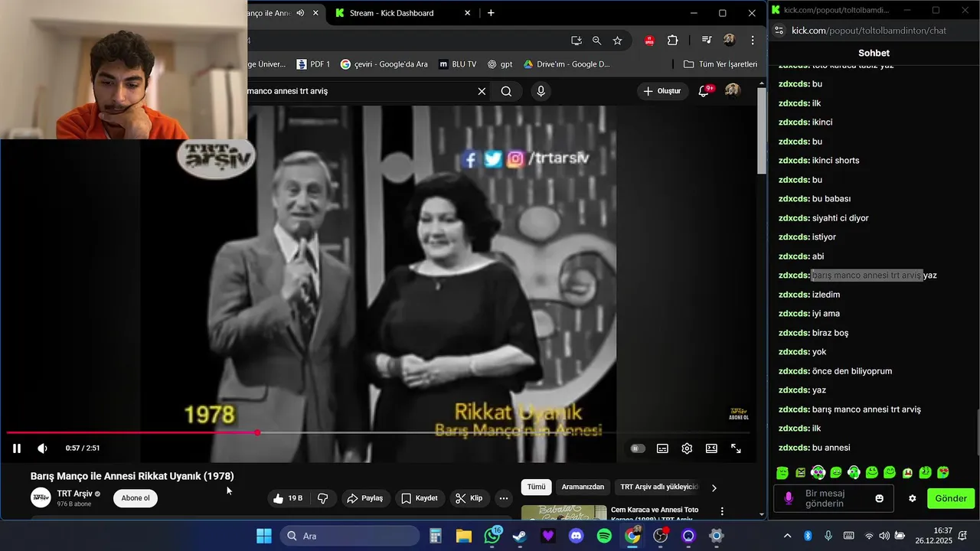Run the YouTube search with the magnifier
980x551 pixels.
pos(506,91)
